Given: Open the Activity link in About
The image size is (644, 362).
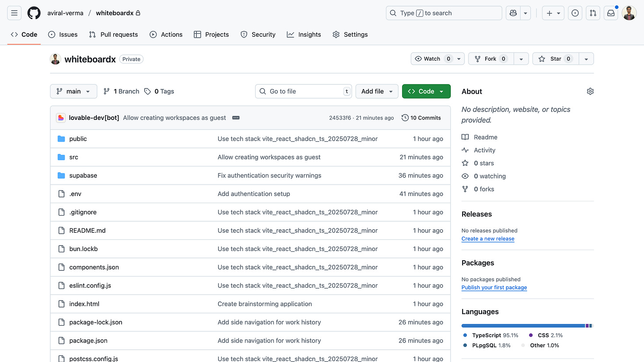Looking at the screenshot, I should [479, 150].
